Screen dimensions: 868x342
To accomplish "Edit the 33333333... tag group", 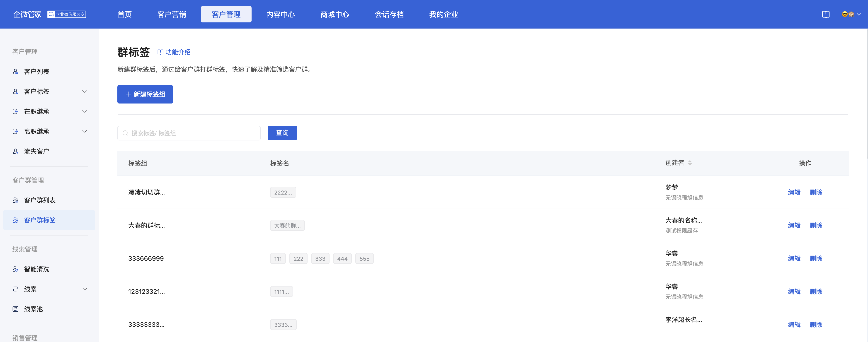I will tap(794, 325).
